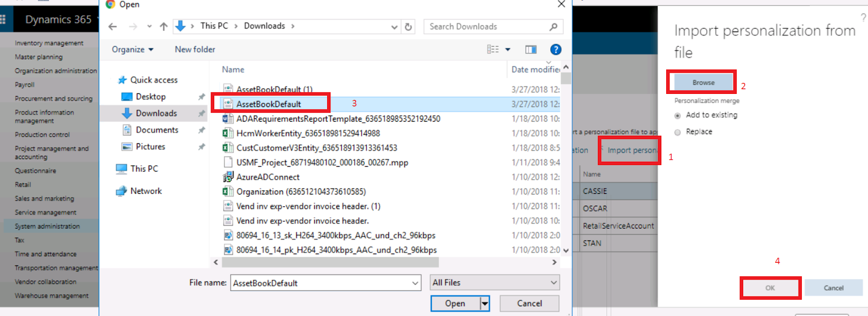This screenshot has height=316, width=868.
Task: Open recent locations dropdown arrow
Action: [149, 27]
